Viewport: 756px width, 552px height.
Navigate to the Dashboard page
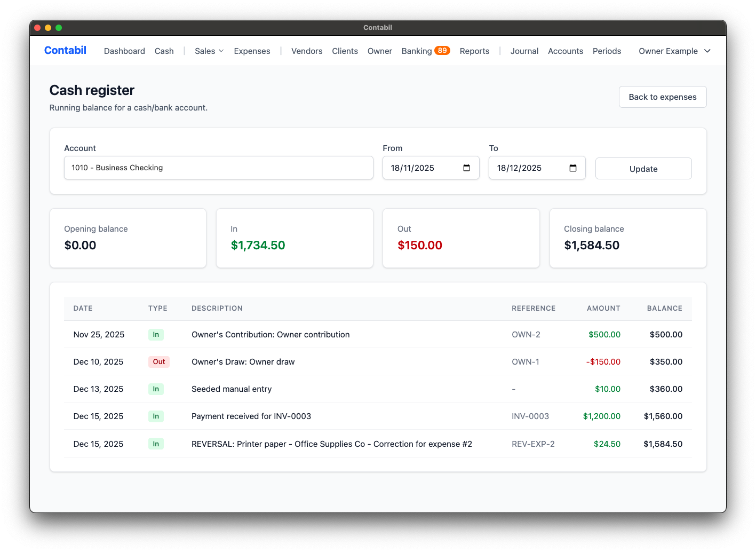tap(124, 51)
